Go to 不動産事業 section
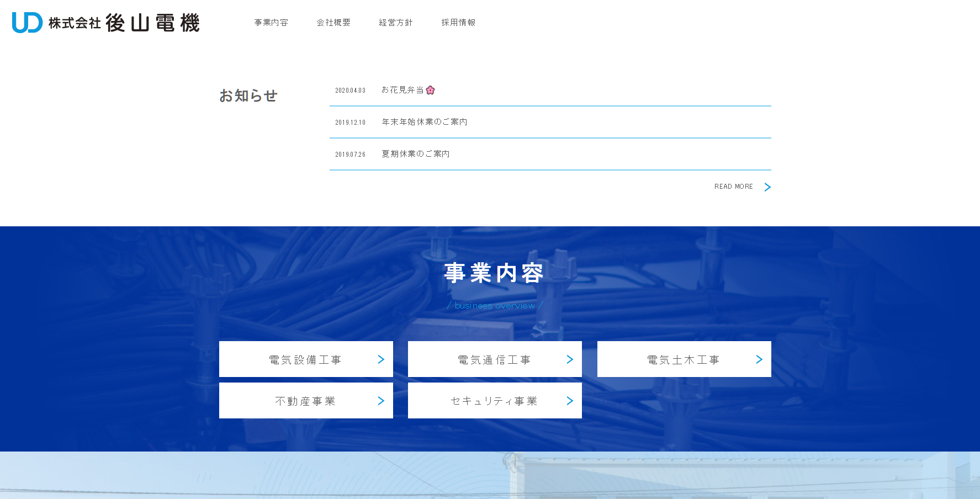The image size is (980, 499). point(305,401)
